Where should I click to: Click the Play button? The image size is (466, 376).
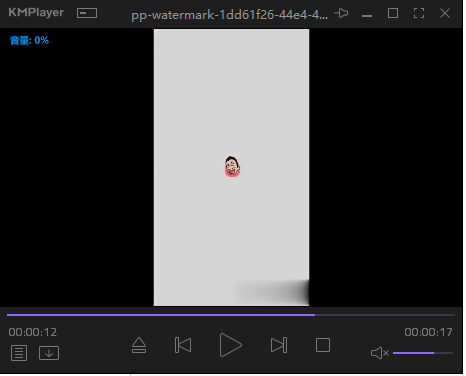click(x=231, y=345)
